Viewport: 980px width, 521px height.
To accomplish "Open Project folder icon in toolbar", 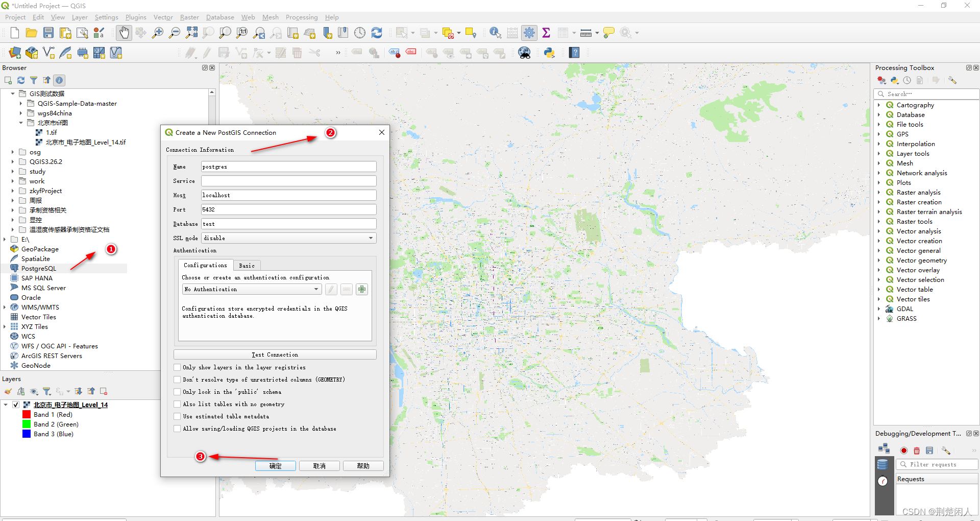I will (32, 33).
